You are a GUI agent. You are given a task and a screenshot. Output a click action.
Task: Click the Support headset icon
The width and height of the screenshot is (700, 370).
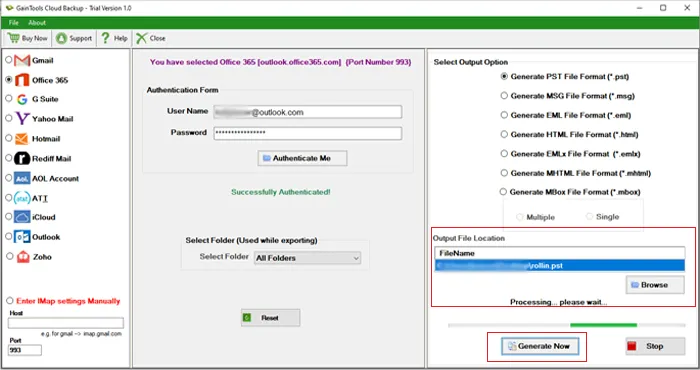pyautogui.click(x=61, y=38)
